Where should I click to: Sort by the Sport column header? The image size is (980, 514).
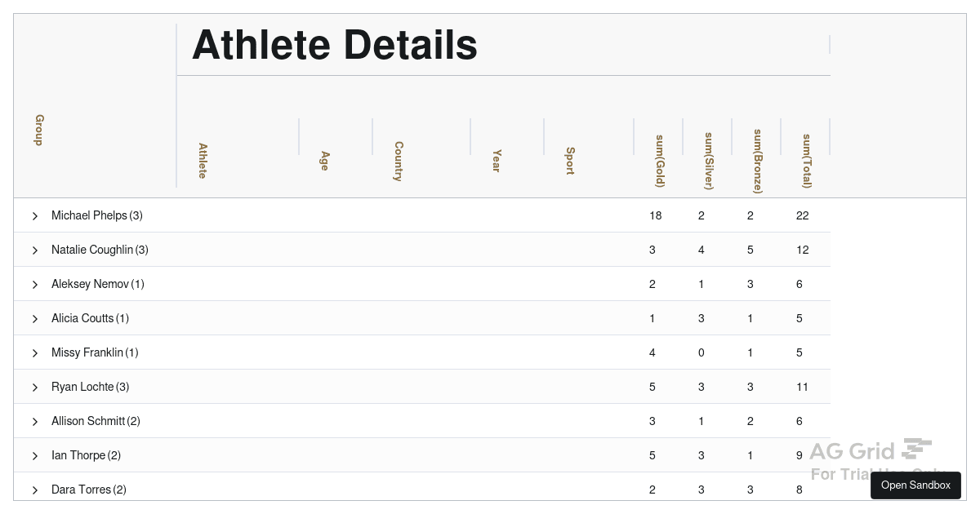pos(570,161)
